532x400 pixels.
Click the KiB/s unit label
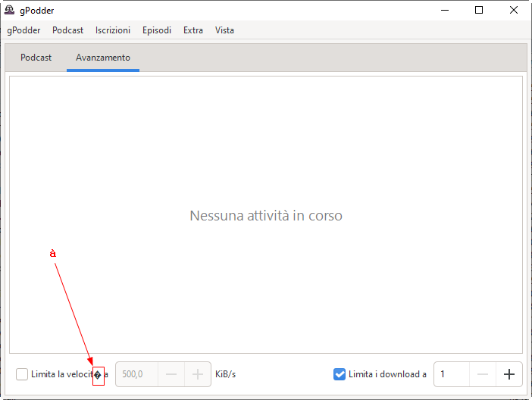[x=225, y=374]
